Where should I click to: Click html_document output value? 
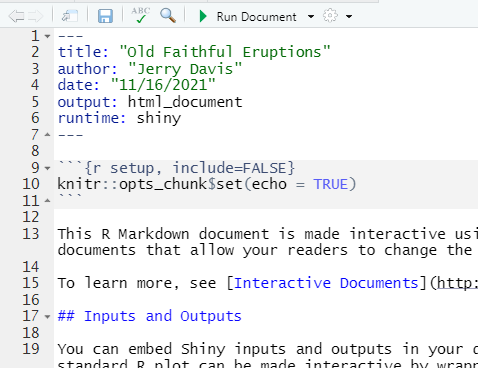pos(185,102)
